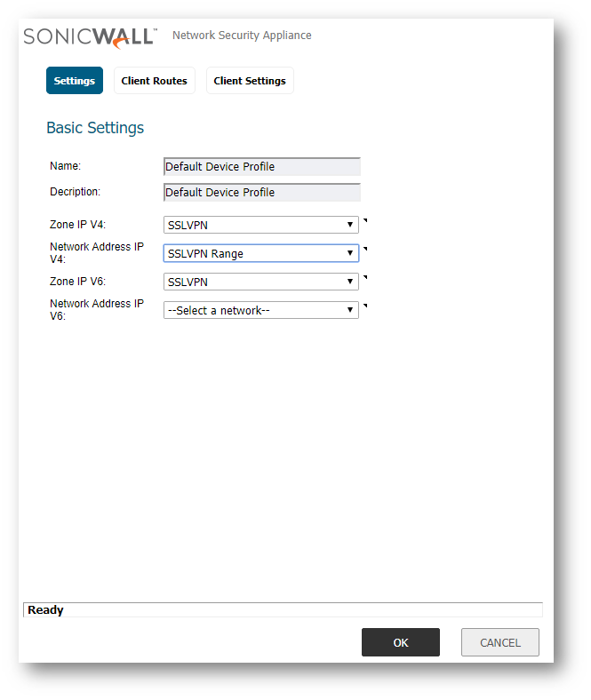Click into the Description field
The width and height of the screenshot is (591, 700).
(x=262, y=193)
